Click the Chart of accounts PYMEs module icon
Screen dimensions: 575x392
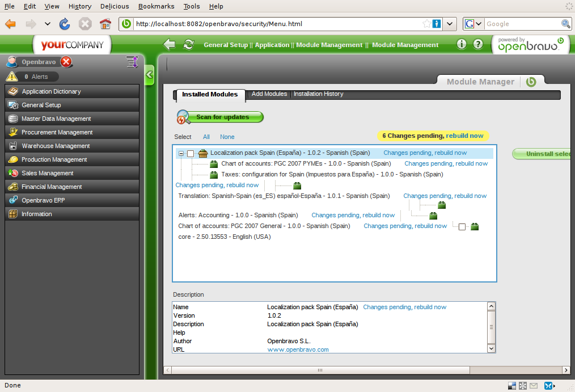point(214,164)
